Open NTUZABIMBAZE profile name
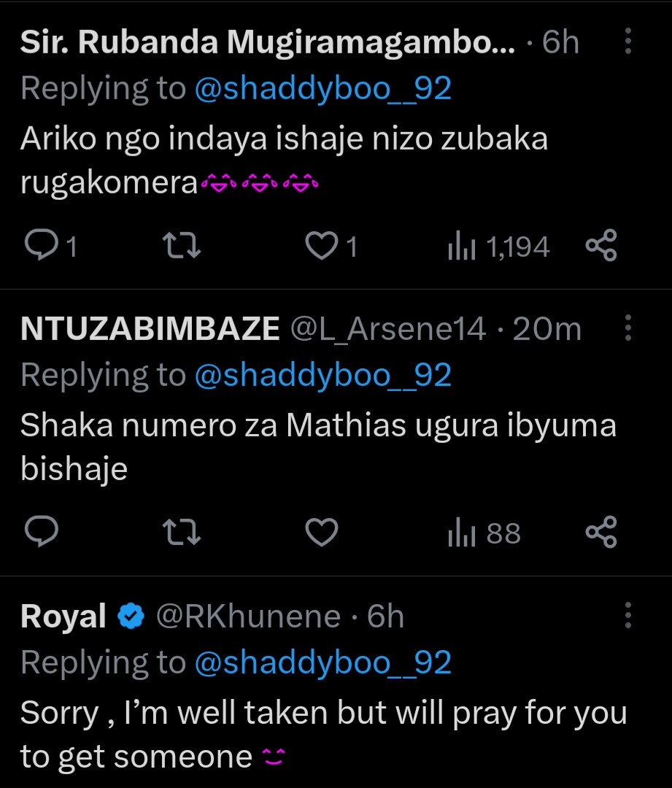 (x=150, y=330)
